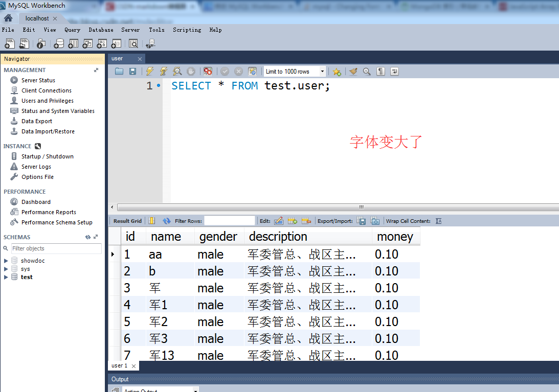Screen dimensions: 559x392
Task: Expand the test schema
Action: [x=6, y=277]
